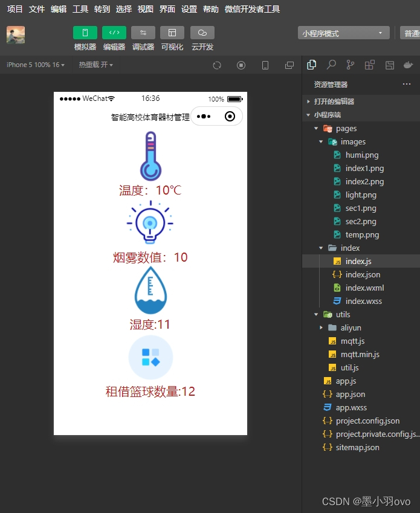Toggle the 编辑器 editor panel button

tap(114, 33)
